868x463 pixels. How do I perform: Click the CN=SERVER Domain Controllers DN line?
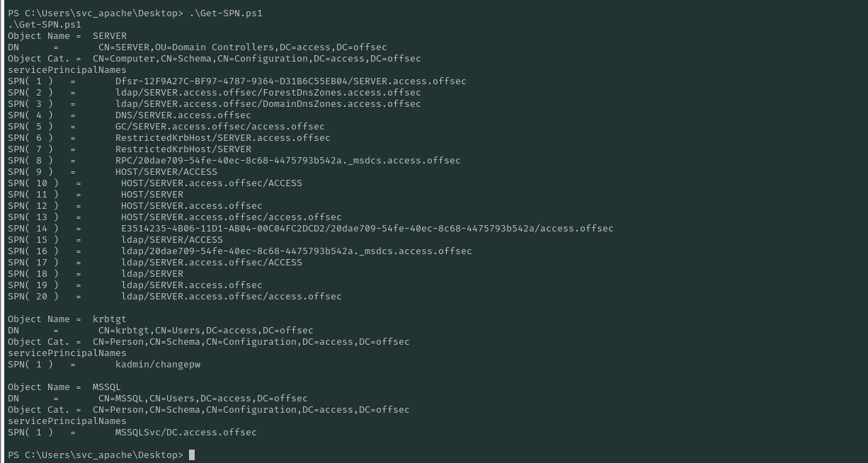(x=242, y=47)
